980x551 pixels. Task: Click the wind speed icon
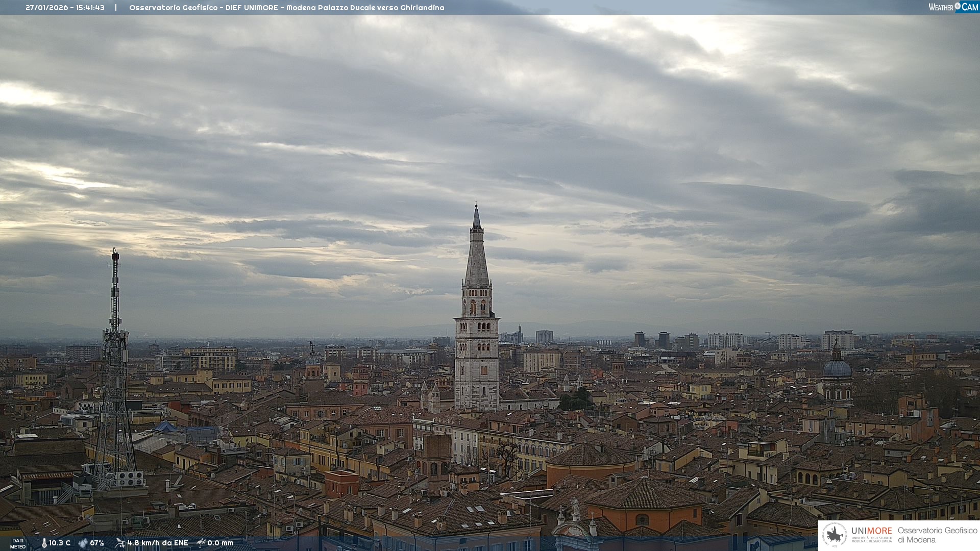pos(120,543)
